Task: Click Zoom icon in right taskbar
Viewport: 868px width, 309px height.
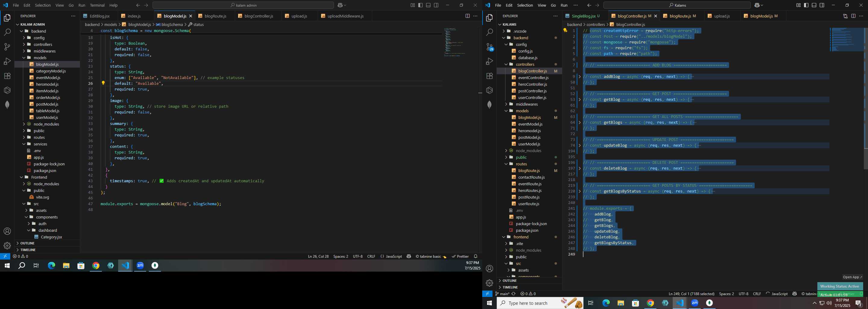Action: [694, 303]
